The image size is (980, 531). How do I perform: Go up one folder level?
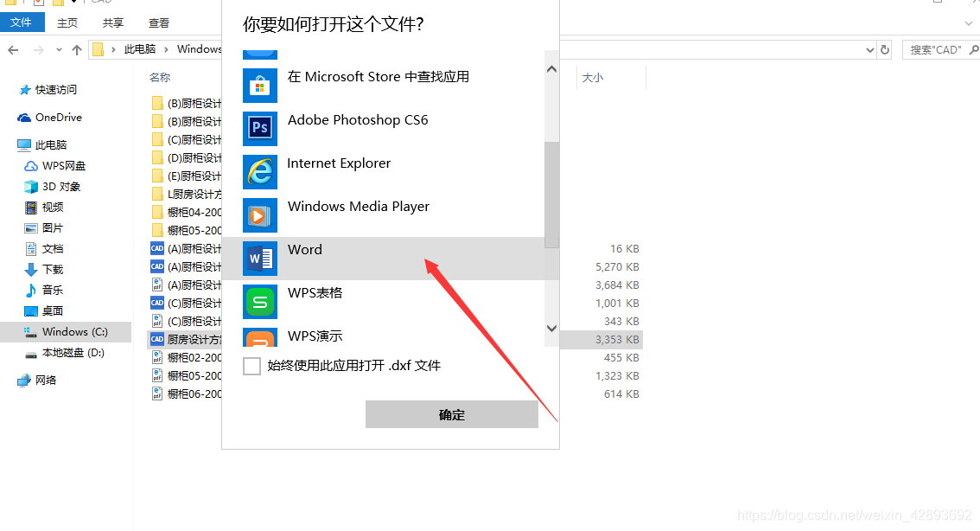click(77, 50)
